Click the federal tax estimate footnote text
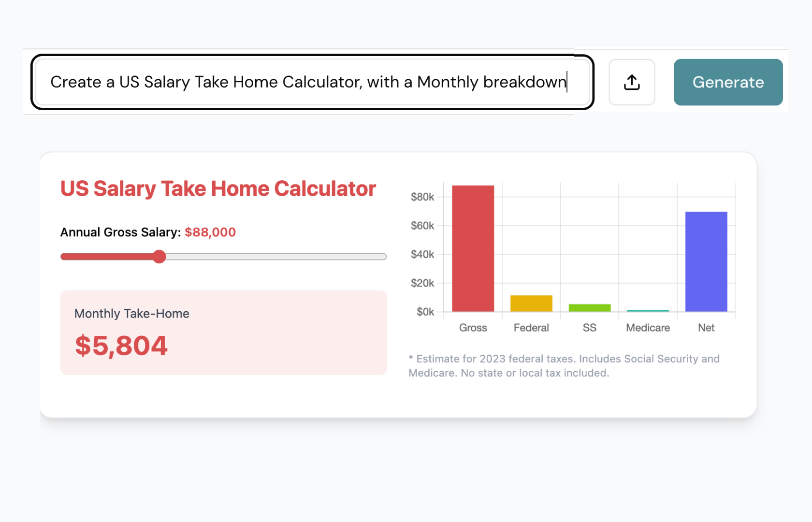Screen dimensions: 812x522 click(x=563, y=365)
